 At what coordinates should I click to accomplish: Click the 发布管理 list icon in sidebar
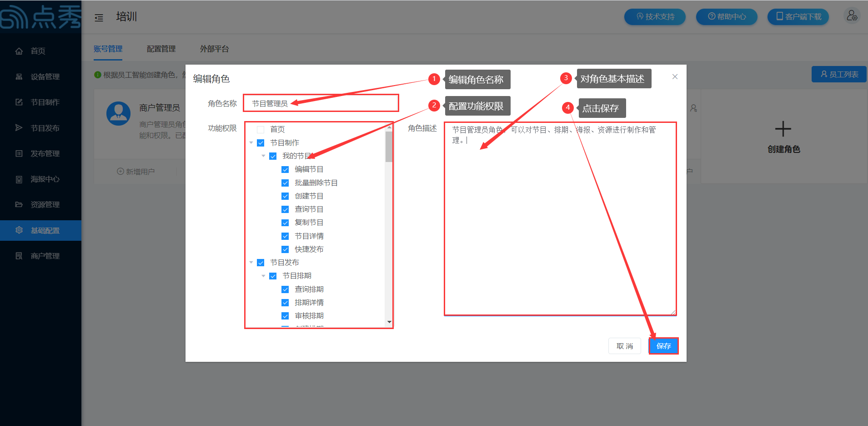(19, 153)
